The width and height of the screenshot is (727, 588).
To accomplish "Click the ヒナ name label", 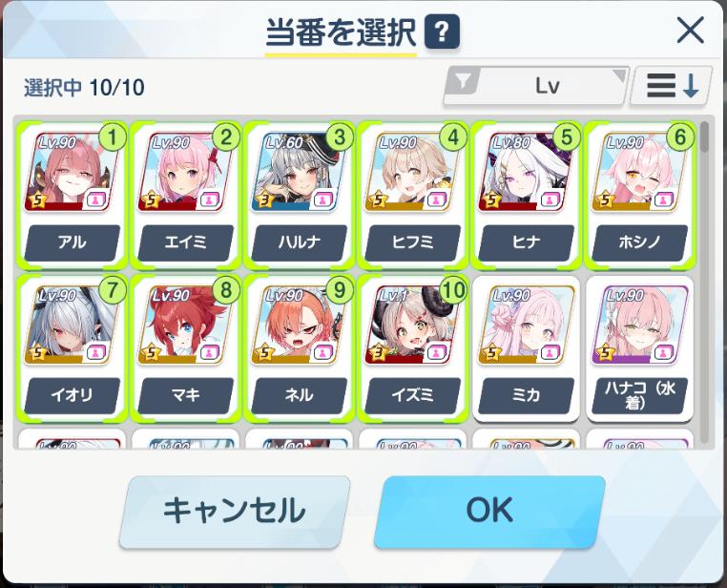I will point(527,242).
